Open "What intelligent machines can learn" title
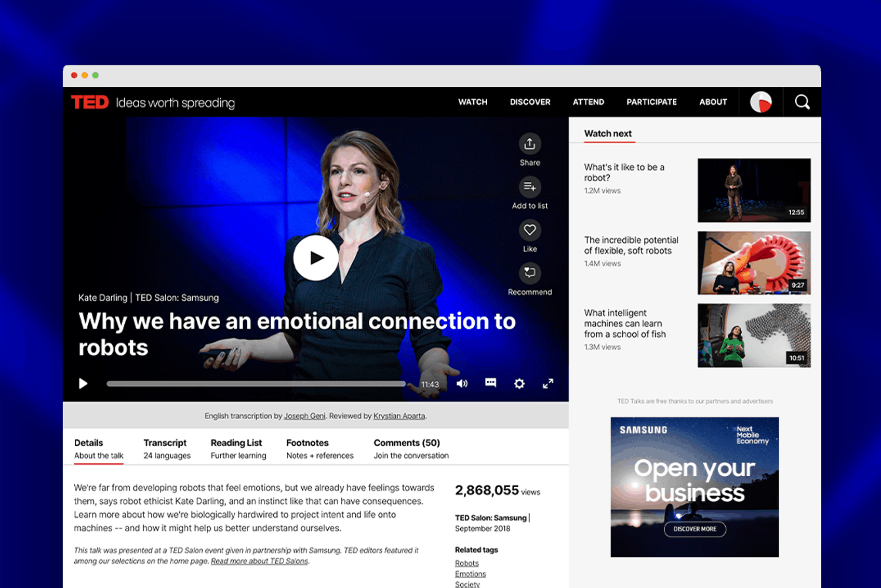881x588 pixels. click(x=624, y=324)
